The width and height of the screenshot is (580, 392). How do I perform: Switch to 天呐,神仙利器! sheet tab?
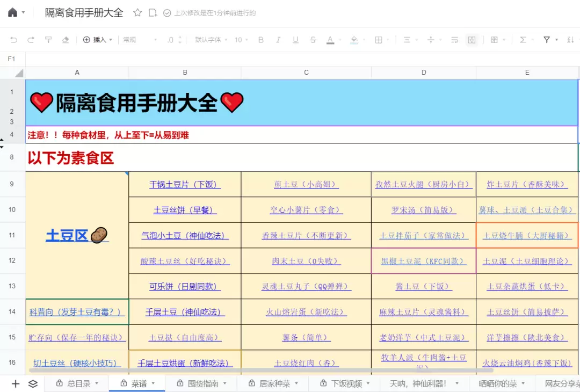(418, 383)
